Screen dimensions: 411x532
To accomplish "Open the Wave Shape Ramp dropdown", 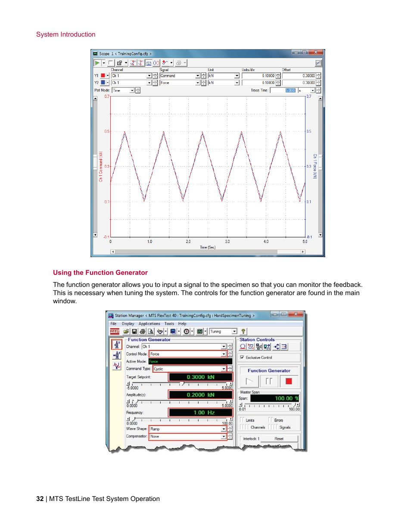I will tap(224, 429).
